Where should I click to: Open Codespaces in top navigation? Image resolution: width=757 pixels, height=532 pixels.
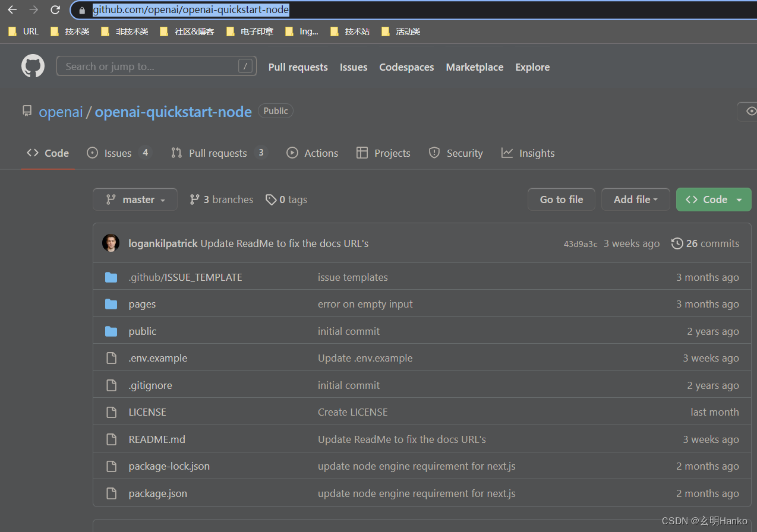click(406, 67)
